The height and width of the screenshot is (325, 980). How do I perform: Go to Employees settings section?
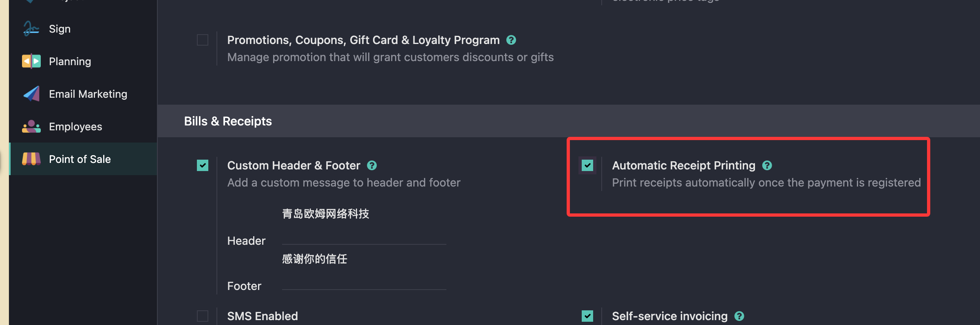pyautogui.click(x=75, y=127)
